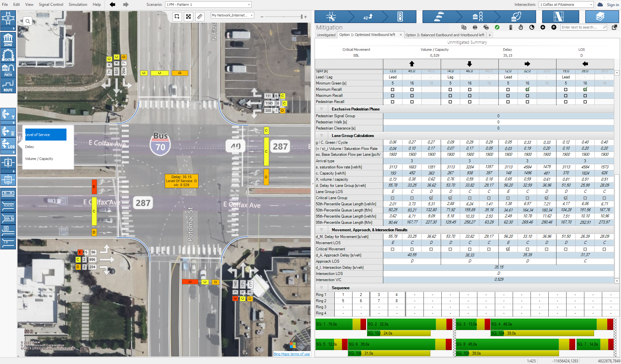Open Bing Maps terms of use link
This screenshot has width=621, height=364.
(292, 354)
